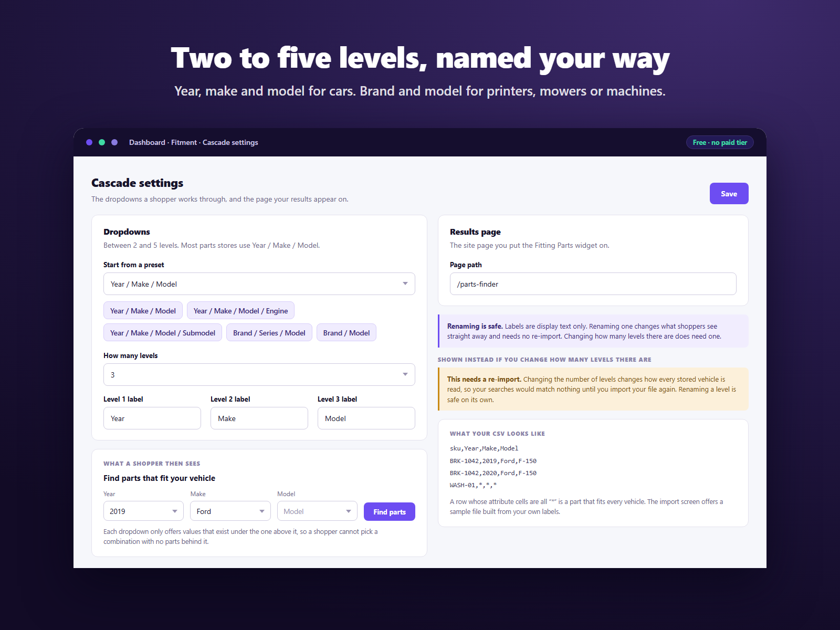Pick the Year / Make / Model / Submodel preset
The width and height of the screenshot is (840, 630).
(x=163, y=333)
